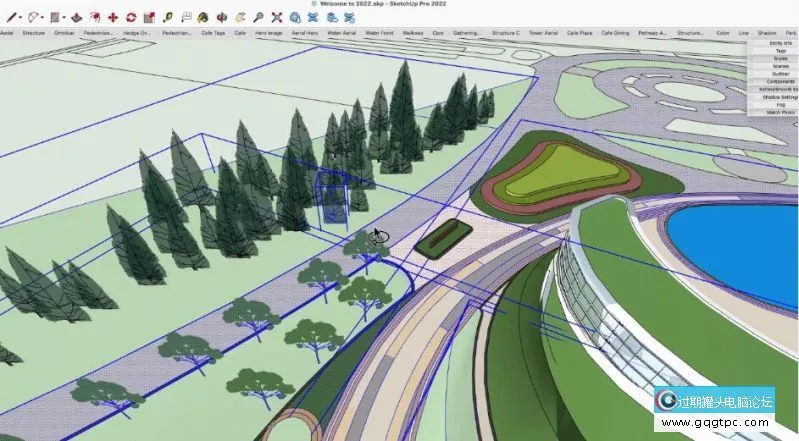Click the Zoom magnifier tool
The width and height of the screenshot is (799, 441).
coord(258,17)
